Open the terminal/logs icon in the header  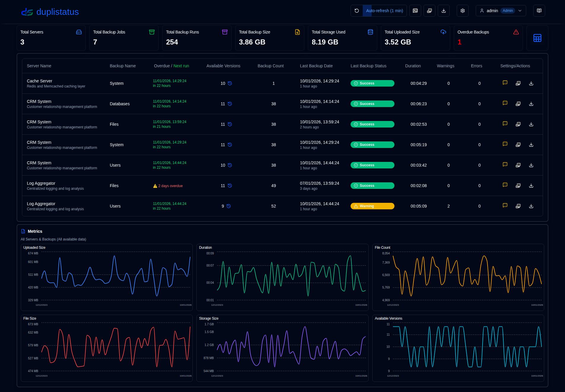coord(415,11)
